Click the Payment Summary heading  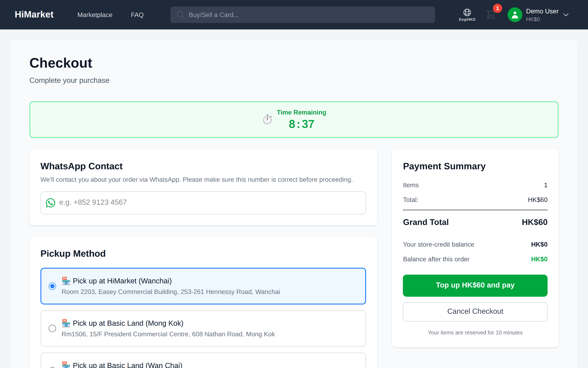point(444,166)
